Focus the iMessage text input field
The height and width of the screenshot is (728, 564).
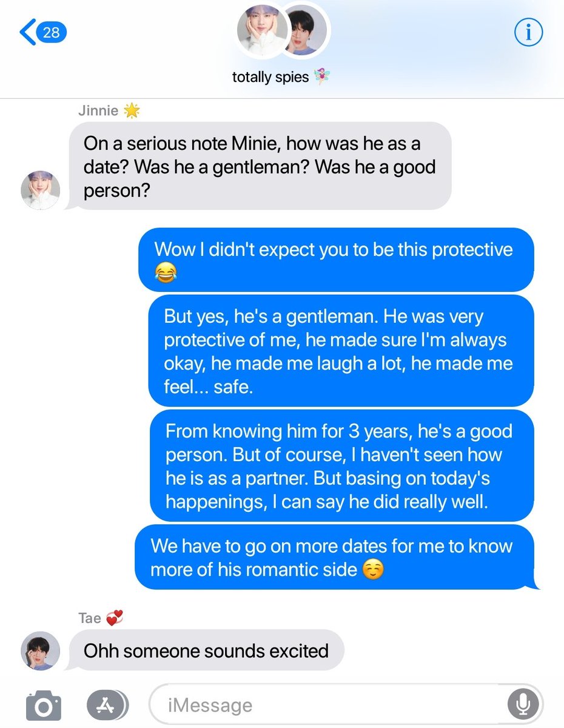(346, 706)
